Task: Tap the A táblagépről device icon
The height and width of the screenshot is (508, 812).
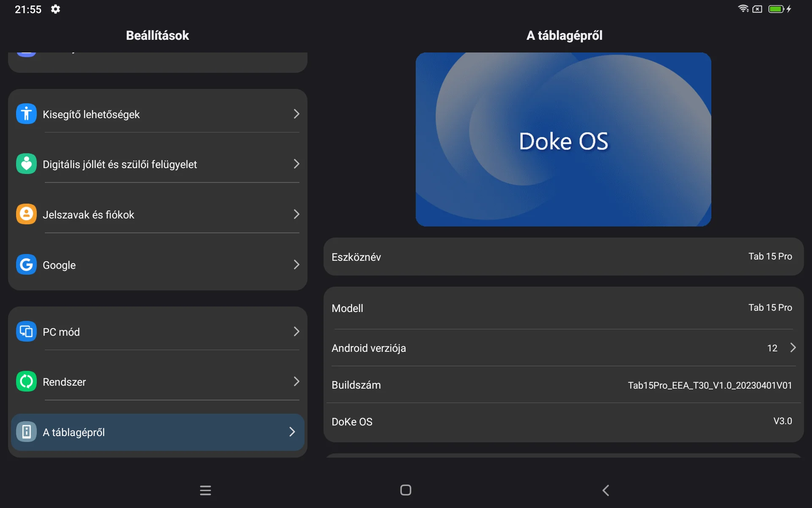Action: tap(26, 432)
